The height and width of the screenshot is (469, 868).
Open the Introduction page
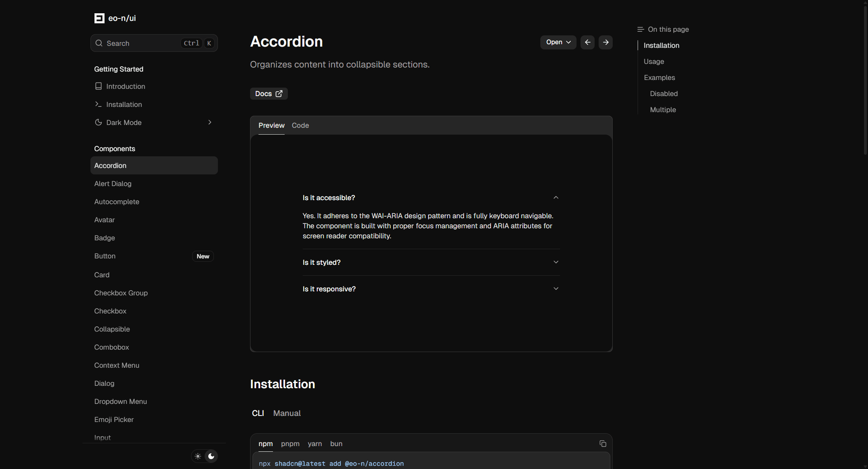[x=154, y=86]
